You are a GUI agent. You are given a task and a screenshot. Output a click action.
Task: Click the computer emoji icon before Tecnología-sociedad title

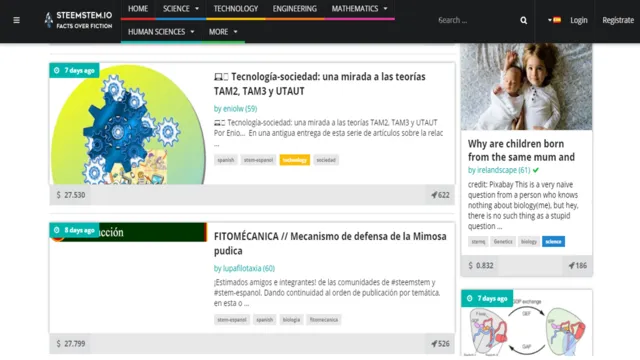point(221,77)
